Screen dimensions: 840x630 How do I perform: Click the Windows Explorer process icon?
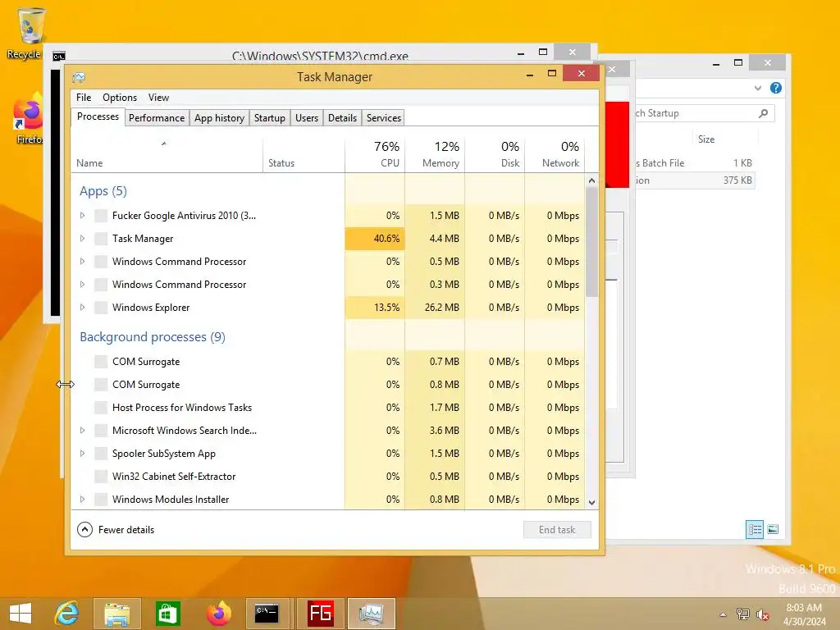pyautogui.click(x=101, y=308)
